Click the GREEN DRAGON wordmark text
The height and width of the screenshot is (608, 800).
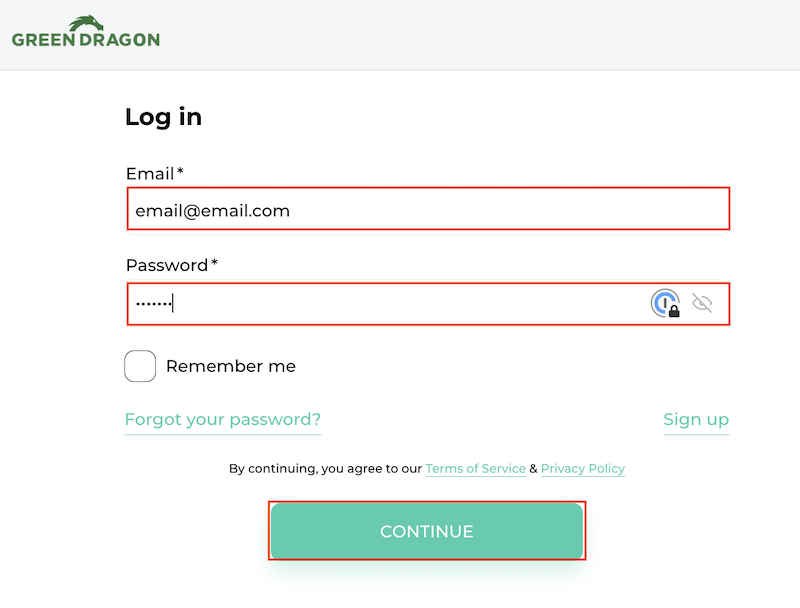[x=86, y=40]
